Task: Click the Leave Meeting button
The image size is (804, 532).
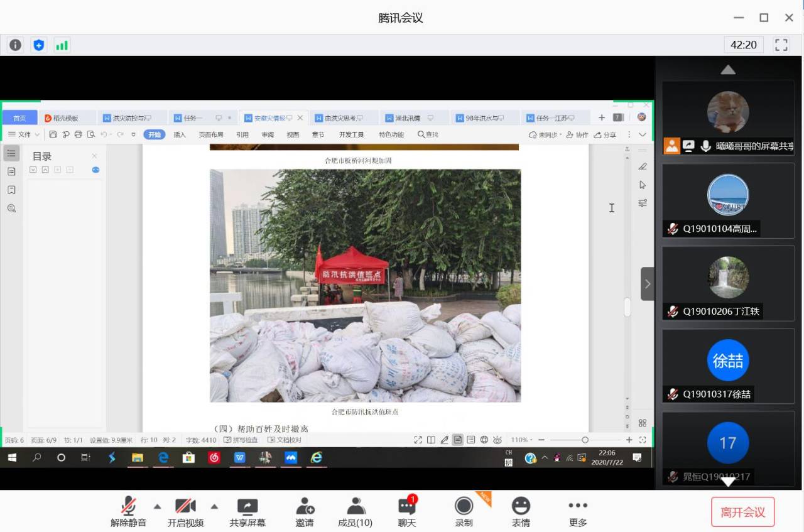Action: [742, 512]
